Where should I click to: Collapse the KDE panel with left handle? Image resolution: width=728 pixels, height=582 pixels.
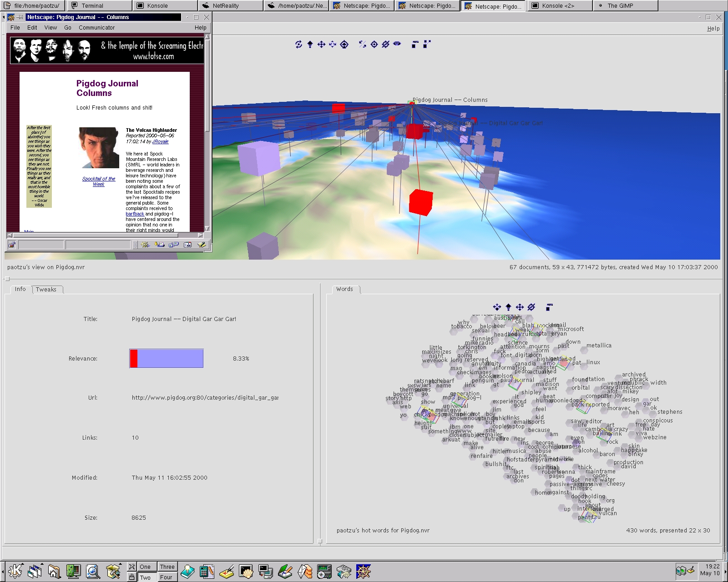click(x=2, y=571)
